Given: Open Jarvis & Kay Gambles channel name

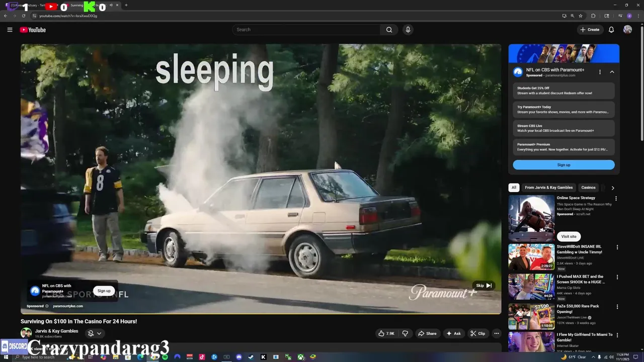Looking at the screenshot, I should (x=56, y=331).
